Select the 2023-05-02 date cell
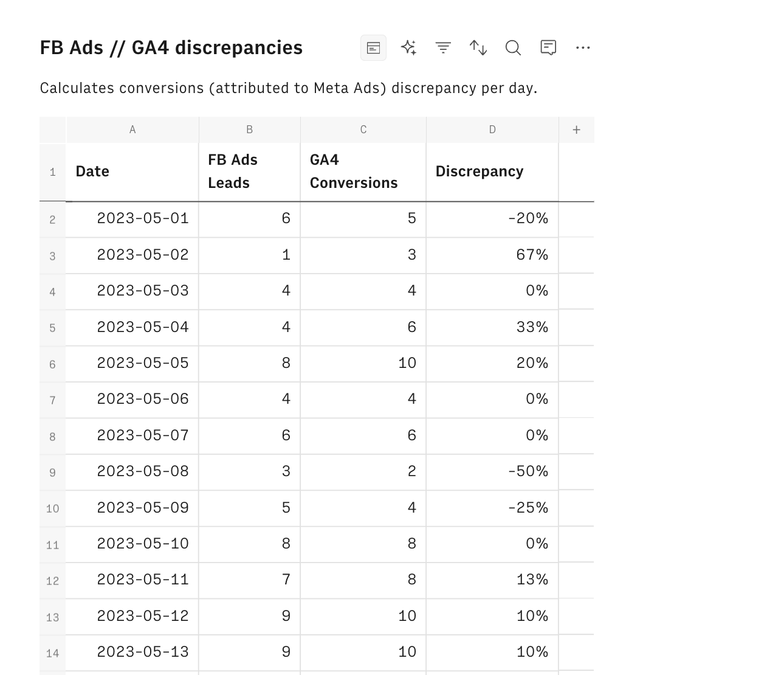Viewport: 784px width, 675px height. 132,255
